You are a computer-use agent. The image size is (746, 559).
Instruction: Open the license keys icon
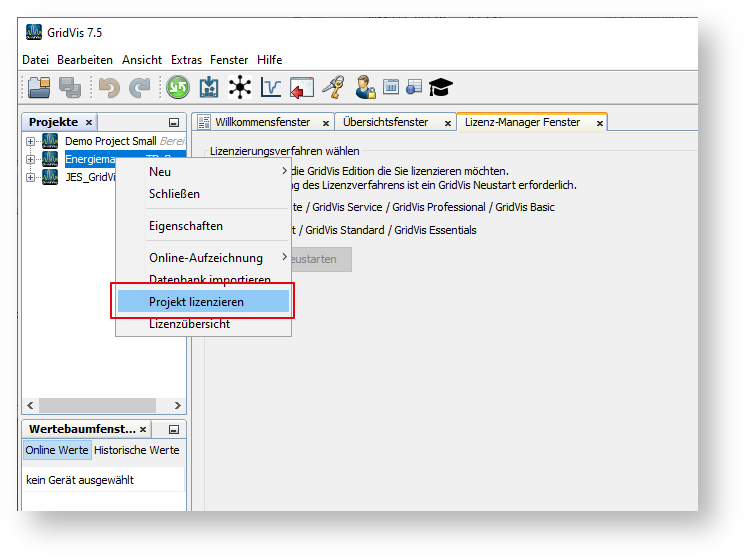point(333,88)
